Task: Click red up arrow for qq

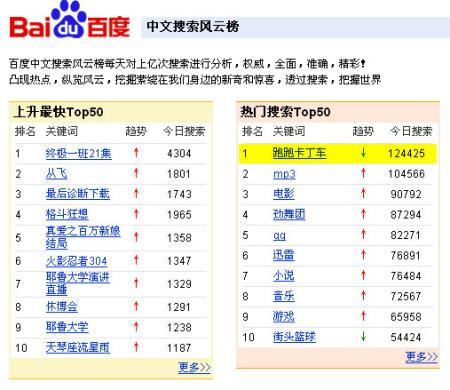Action: (363, 234)
